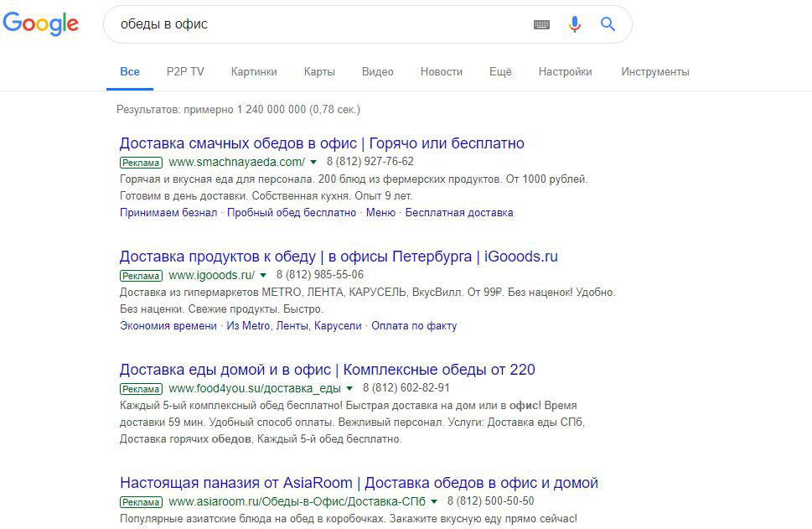Expand the 'Ещё' menu

pos(500,72)
